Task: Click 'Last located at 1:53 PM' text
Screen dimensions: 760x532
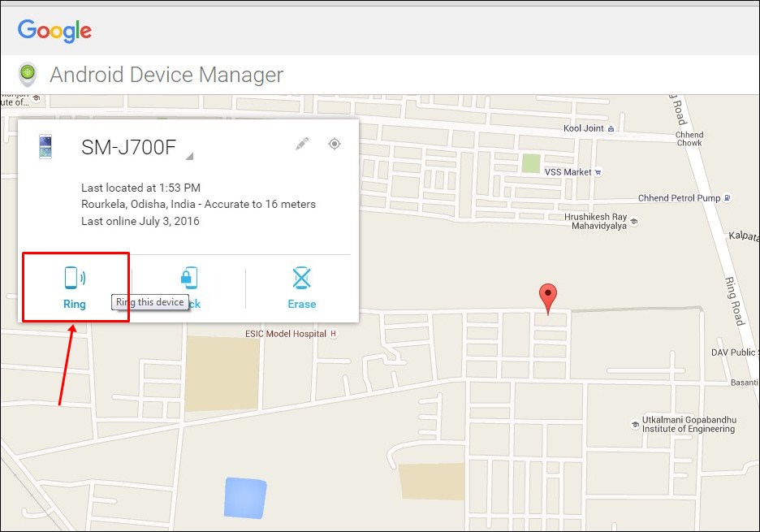Action: pos(140,188)
